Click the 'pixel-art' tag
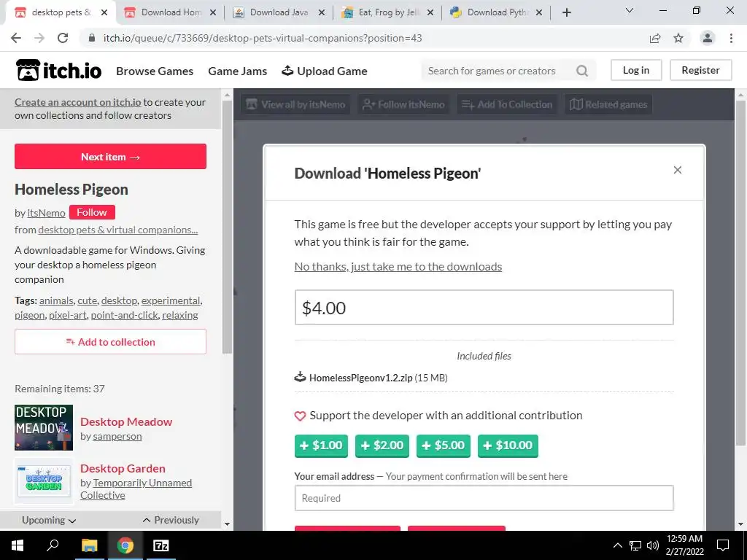Screen dimensions: 747x560 68,315
